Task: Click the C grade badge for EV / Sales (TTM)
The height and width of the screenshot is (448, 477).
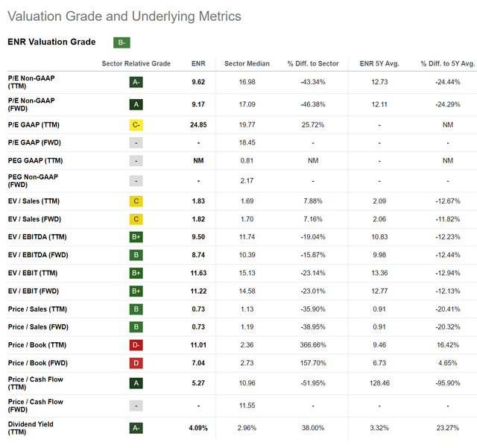Action: point(136,201)
